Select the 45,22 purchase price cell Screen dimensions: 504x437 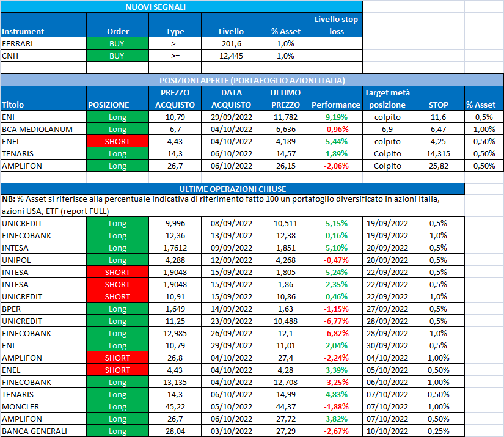pyautogui.click(x=175, y=406)
